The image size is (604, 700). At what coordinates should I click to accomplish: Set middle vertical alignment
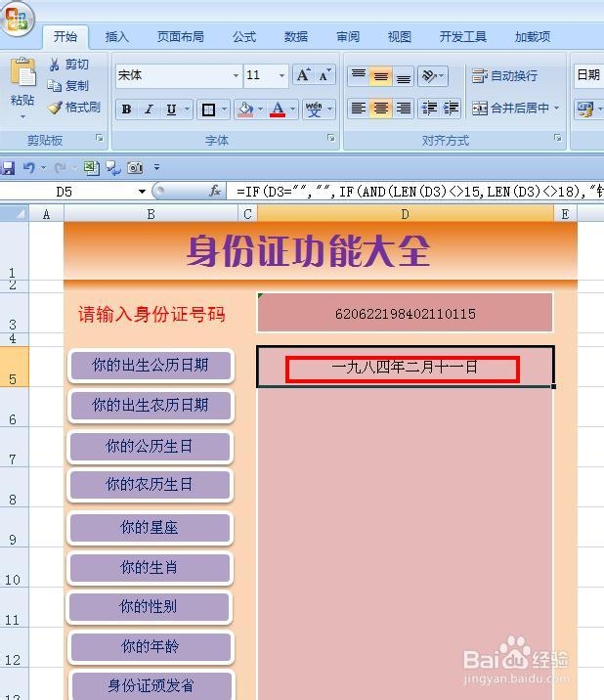point(380,76)
